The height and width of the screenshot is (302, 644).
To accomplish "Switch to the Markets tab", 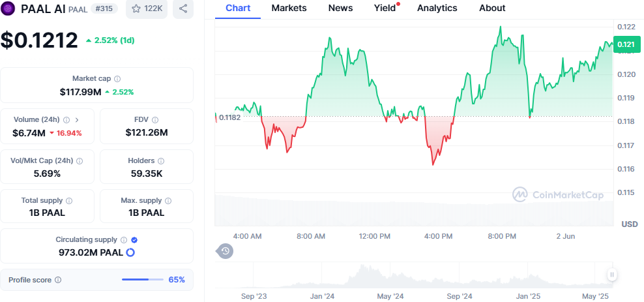I will pyautogui.click(x=289, y=8).
